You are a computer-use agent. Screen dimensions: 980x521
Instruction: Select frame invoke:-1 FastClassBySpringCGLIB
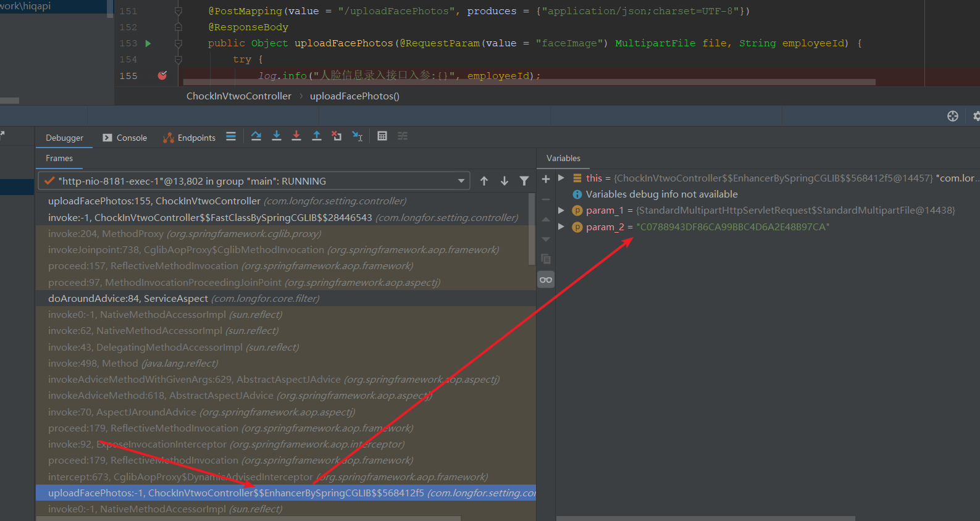[x=282, y=217]
